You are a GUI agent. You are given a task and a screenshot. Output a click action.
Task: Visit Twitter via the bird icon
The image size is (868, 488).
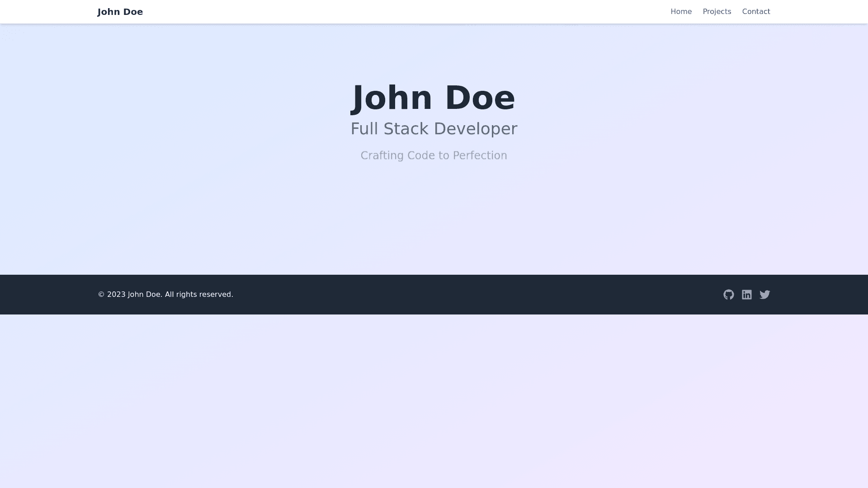(764, 295)
